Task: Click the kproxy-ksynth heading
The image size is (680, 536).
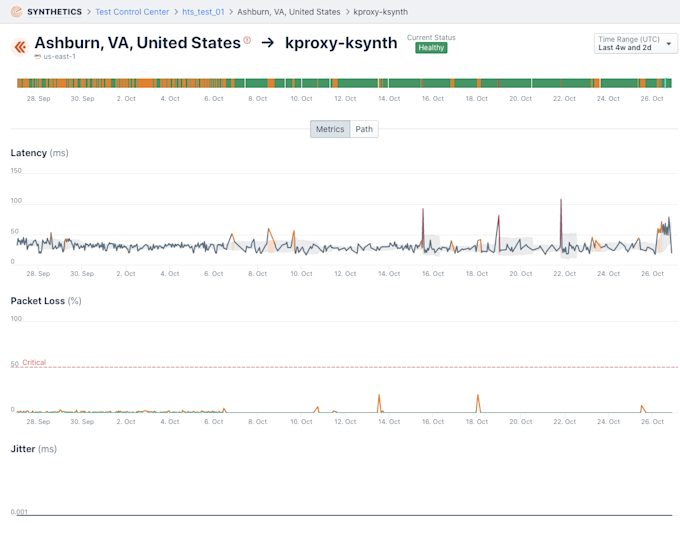Action: click(x=341, y=43)
